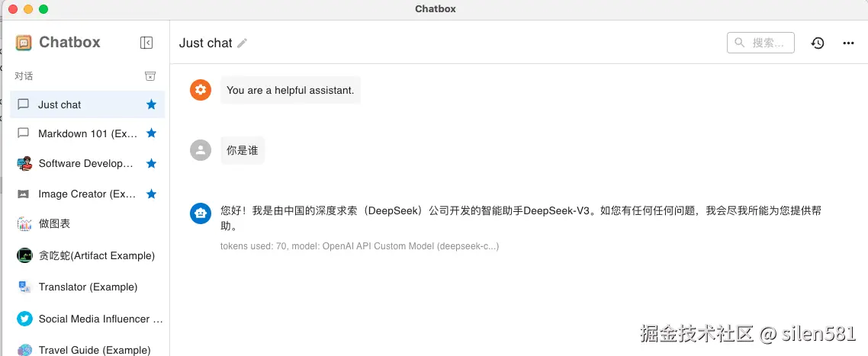
Task: Click the 贪吃蛇 avatar icon
Action: [x=24, y=255]
